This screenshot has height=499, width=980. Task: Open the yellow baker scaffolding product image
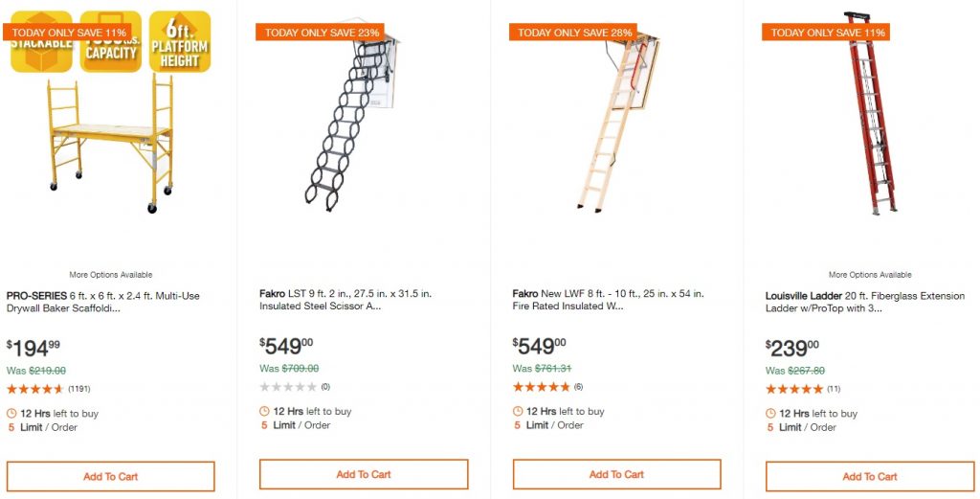point(110,144)
